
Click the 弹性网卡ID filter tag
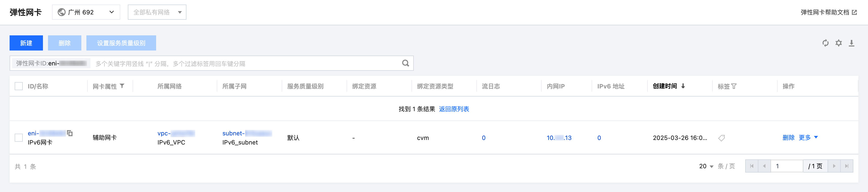pyautogui.click(x=51, y=63)
